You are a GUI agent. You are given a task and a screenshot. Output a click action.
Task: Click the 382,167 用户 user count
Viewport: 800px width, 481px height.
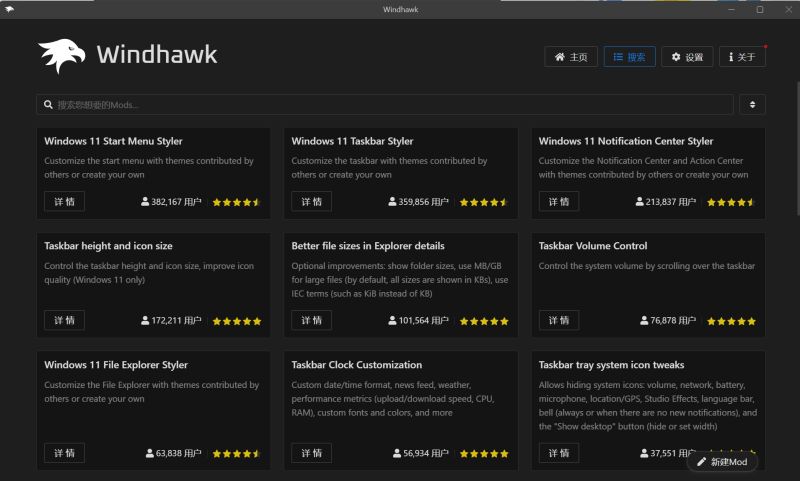tap(171, 202)
